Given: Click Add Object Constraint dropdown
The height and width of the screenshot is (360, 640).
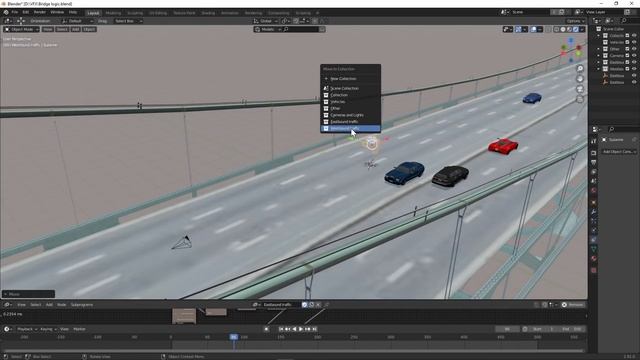Looking at the screenshot, I should click(x=620, y=151).
